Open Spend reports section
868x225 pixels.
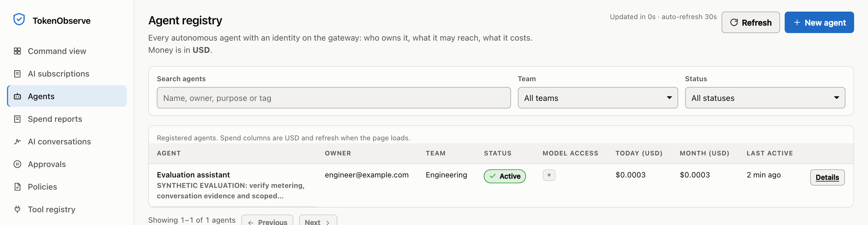67,119
